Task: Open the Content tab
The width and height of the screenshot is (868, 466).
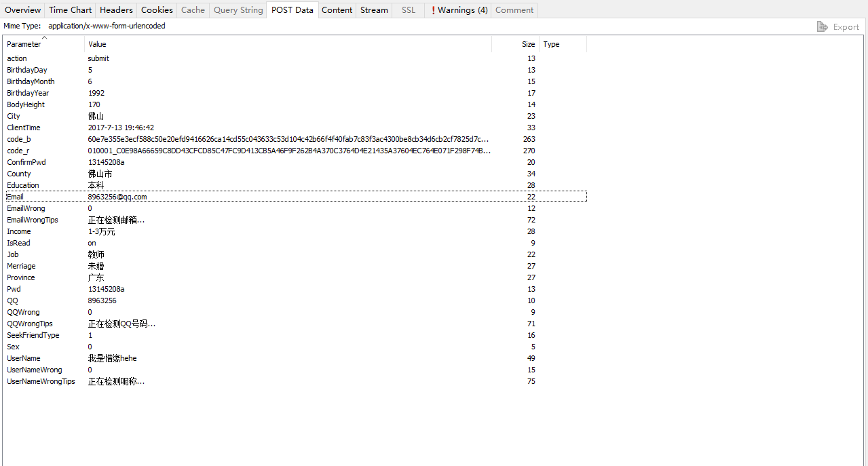Action: click(337, 10)
